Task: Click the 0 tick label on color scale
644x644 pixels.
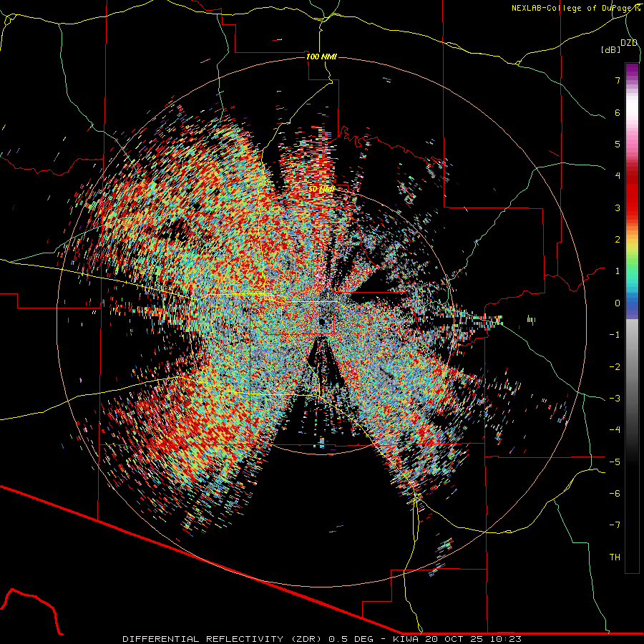Action: 618,303
